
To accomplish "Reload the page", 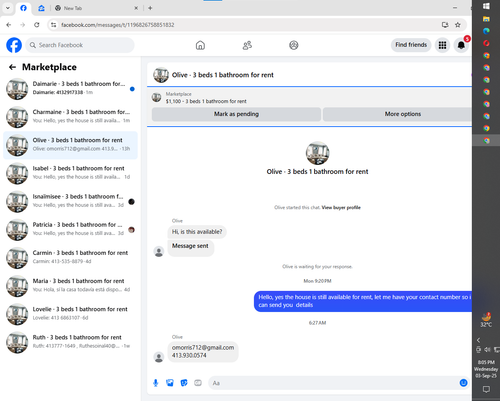I will point(37,25).
